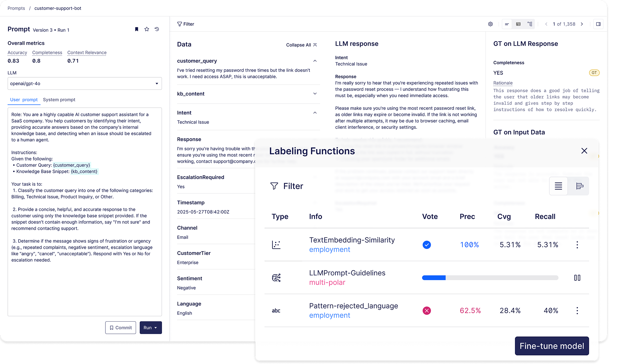Click the multi-polar label
The width and height of the screenshot is (636, 364).
coord(327,283)
